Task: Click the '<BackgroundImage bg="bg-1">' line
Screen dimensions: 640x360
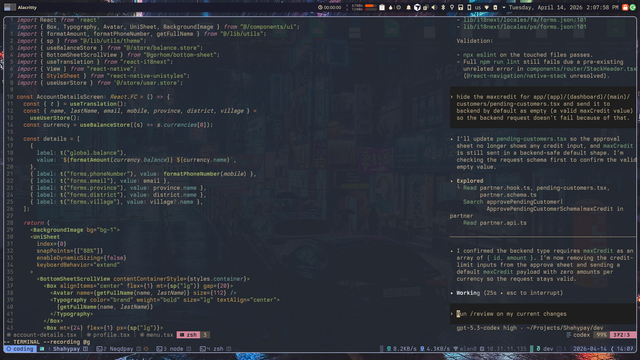Action: point(75,230)
